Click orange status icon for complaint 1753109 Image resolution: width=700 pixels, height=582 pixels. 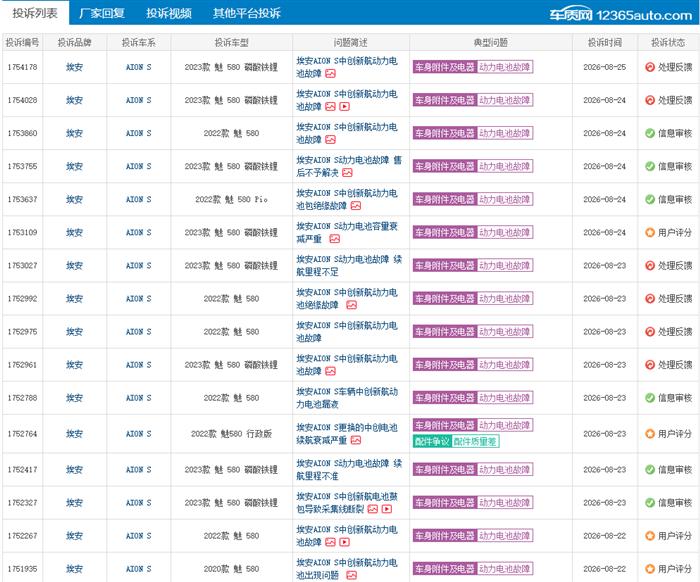650,233
